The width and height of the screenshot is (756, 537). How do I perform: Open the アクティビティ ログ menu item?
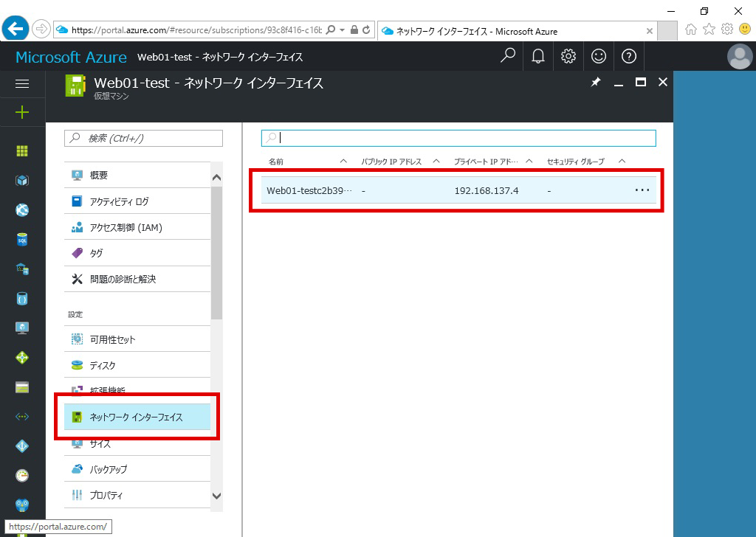(137, 201)
